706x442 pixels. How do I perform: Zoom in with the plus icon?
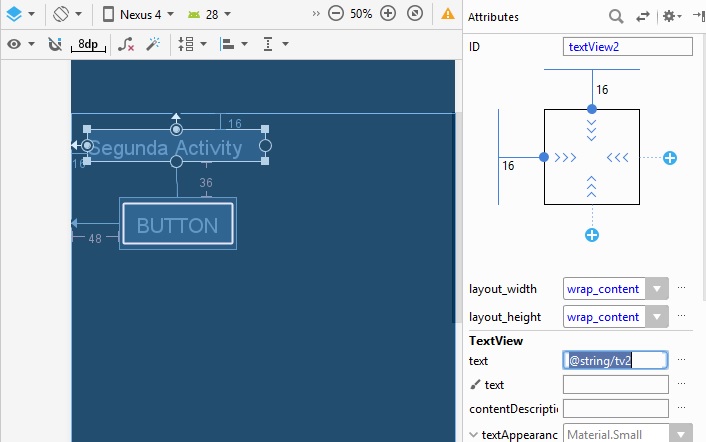(x=388, y=15)
